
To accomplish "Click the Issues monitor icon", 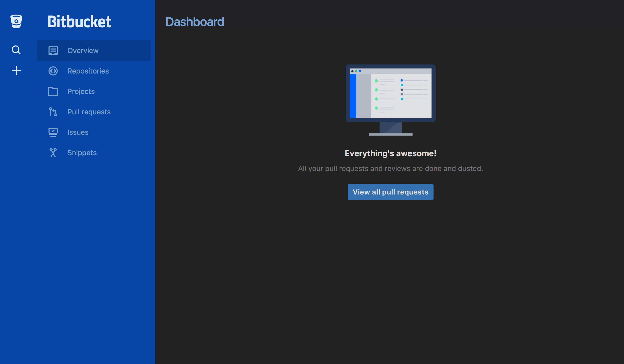I will coord(53,132).
